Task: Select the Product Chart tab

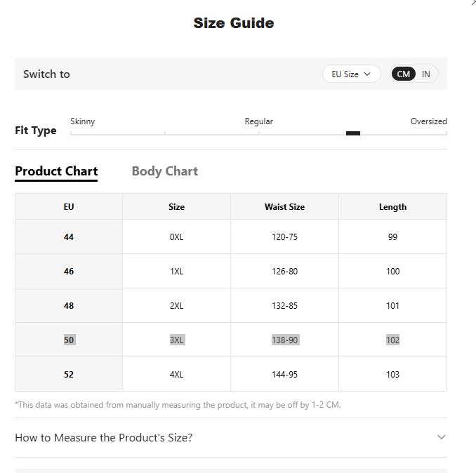Action: click(56, 171)
